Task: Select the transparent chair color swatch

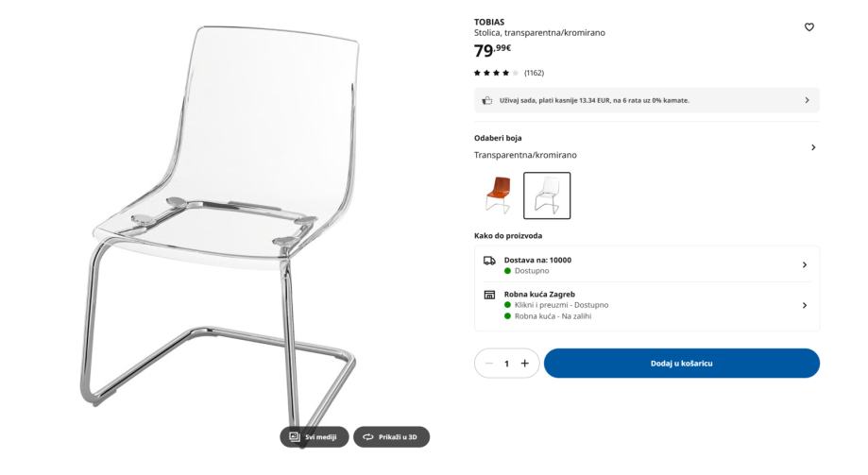Action: coord(547,195)
